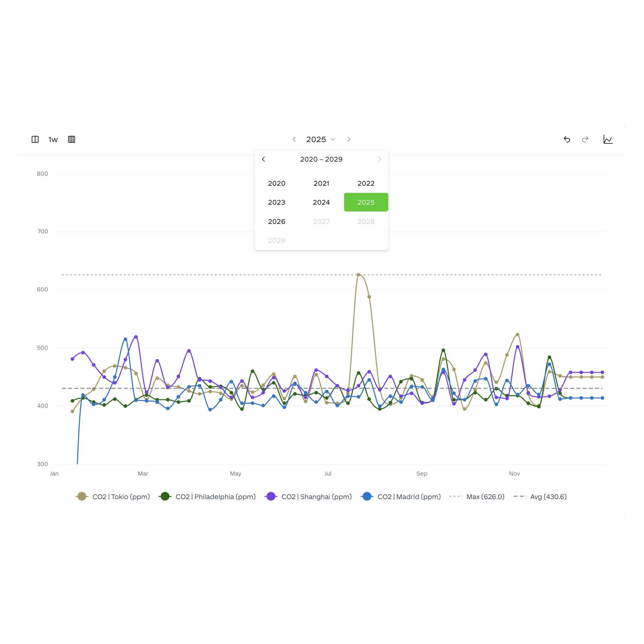The image size is (644, 644).
Task: Click the redo arrow icon
Action: [x=585, y=139]
